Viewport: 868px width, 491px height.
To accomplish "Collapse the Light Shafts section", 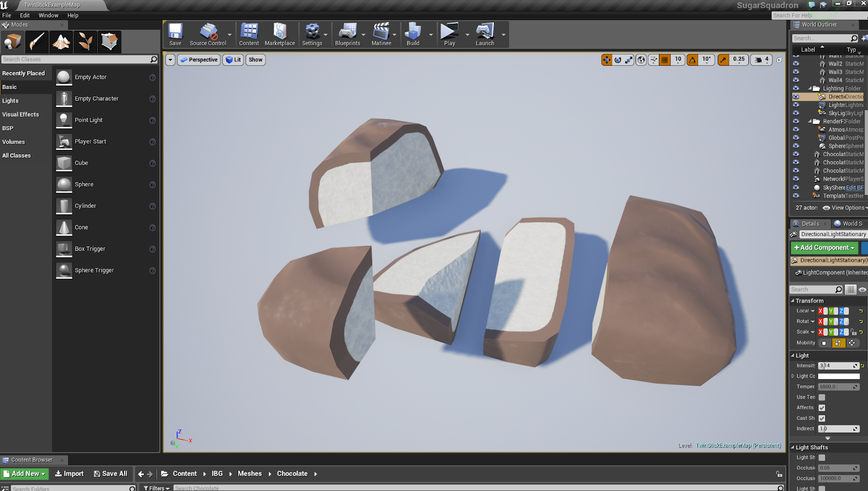I will [793, 447].
